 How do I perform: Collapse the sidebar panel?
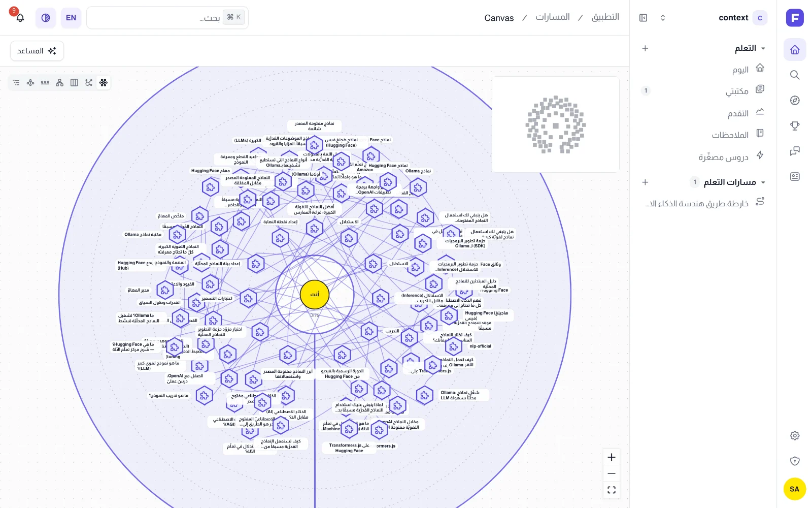[644, 18]
